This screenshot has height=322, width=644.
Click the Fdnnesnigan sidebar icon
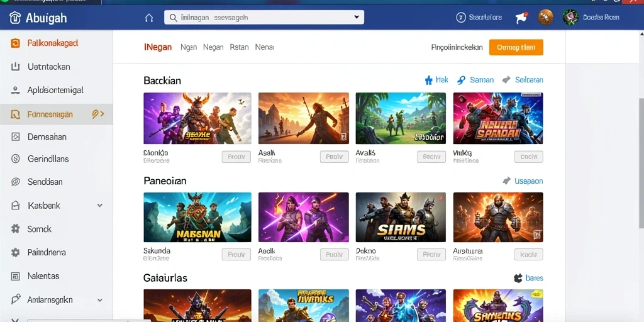point(15,114)
